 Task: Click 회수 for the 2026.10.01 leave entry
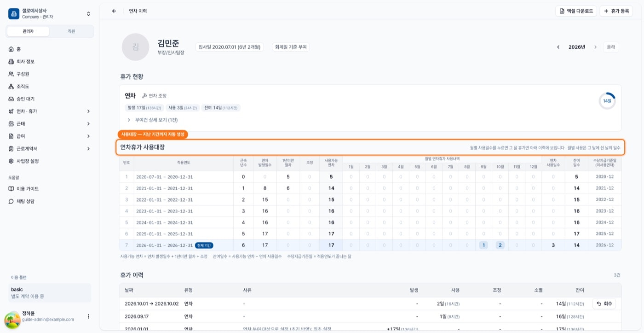pyautogui.click(x=604, y=304)
